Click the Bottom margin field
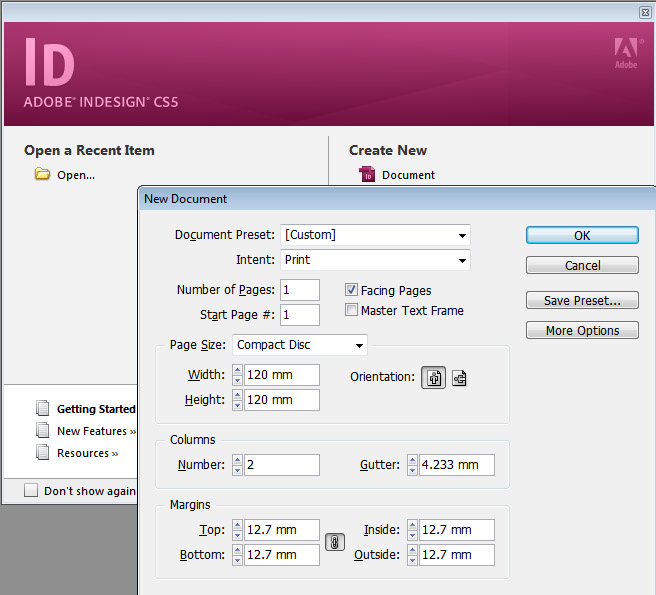656x595 pixels. point(282,555)
